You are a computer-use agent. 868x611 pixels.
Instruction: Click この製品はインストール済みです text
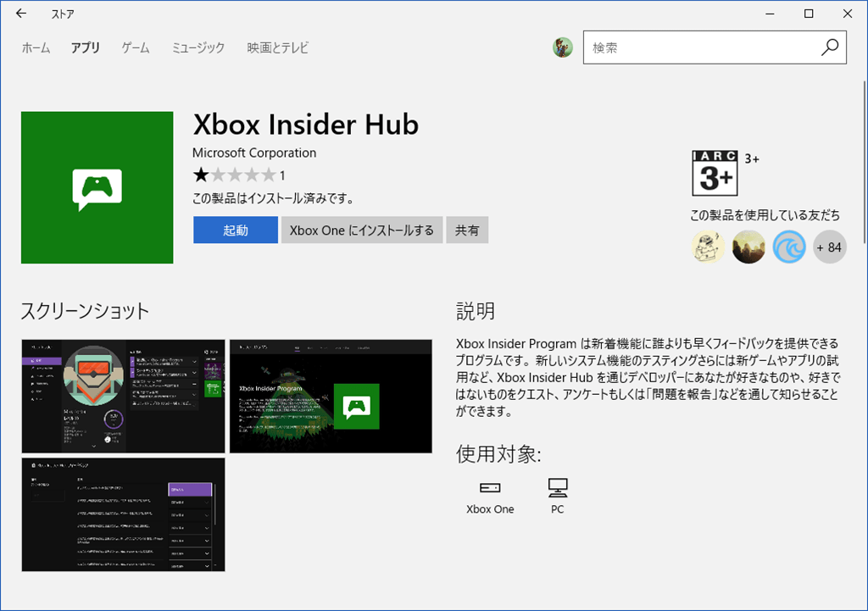274,198
